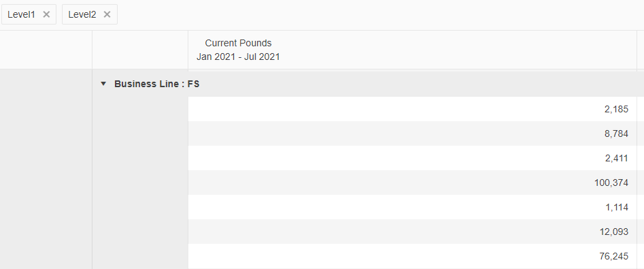Select the cell with value 2,411

(412, 158)
